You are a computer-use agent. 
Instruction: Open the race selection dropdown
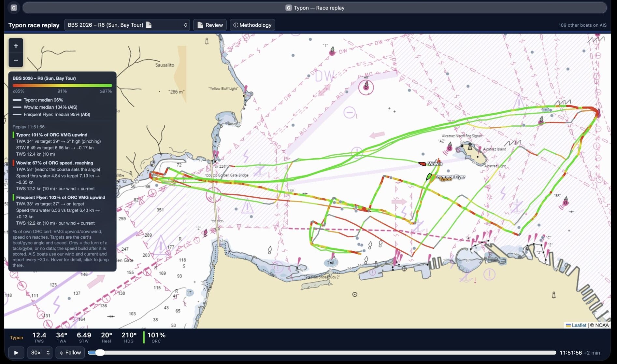coord(127,25)
